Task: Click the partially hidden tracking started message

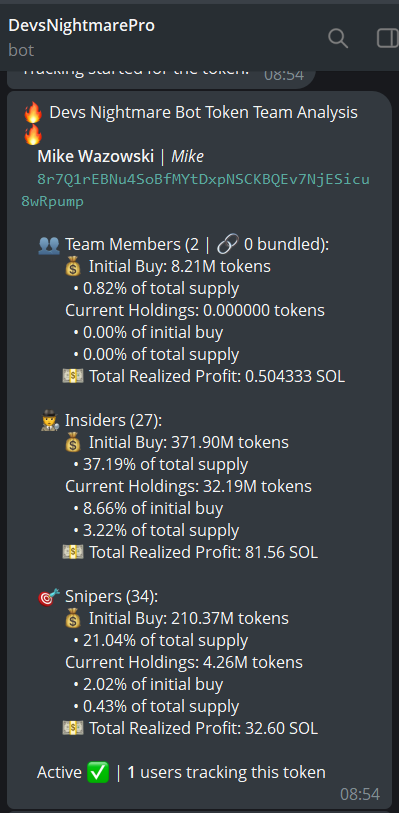Action: 161,77
